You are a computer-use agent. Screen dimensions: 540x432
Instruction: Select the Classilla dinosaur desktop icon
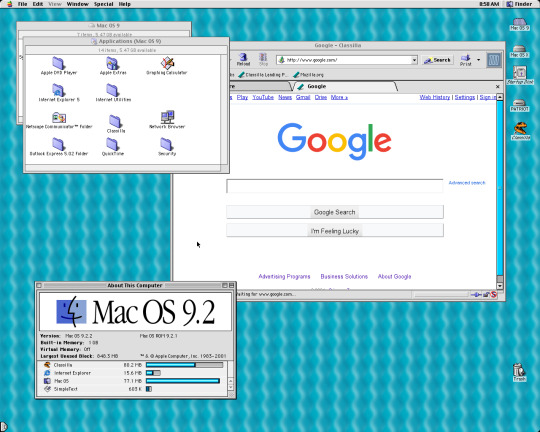[x=520, y=128]
